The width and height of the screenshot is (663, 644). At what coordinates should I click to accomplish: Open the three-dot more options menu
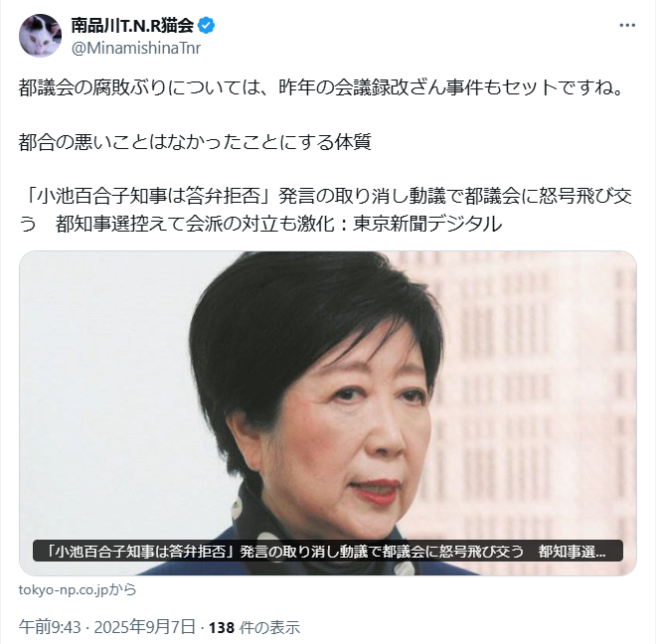tap(627, 26)
